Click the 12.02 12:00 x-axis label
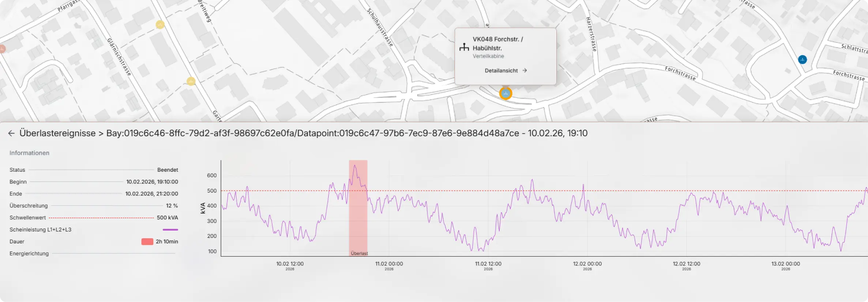The width and height of the screenshot is (868, 302). [x=686, y=264]
